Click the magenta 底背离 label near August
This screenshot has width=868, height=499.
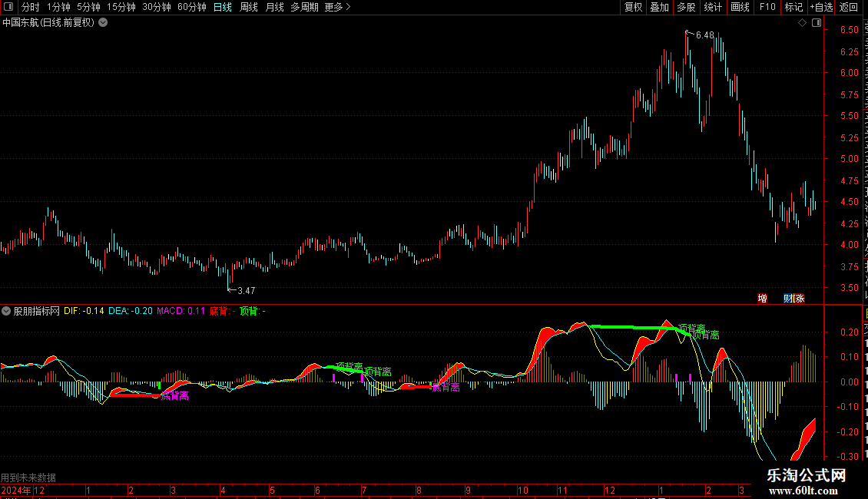(x=446, y=387)
